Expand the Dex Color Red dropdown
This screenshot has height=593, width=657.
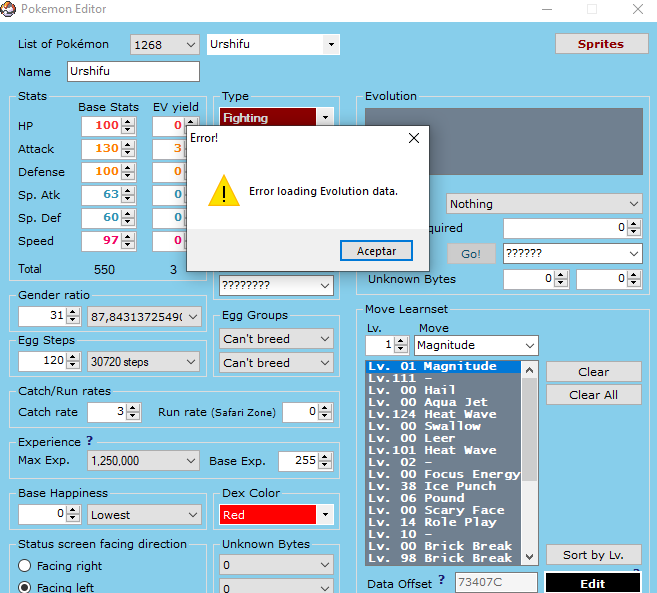(324, 515)
